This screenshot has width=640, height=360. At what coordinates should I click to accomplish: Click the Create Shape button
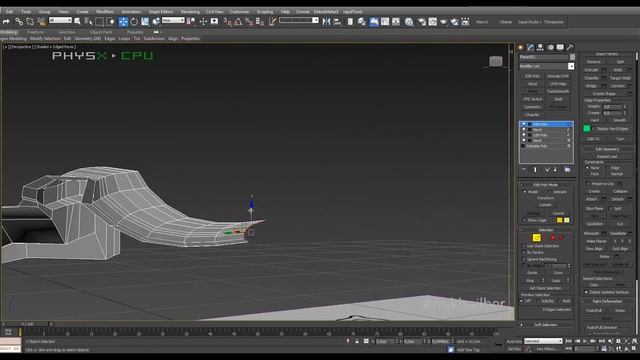click(604, 94)
